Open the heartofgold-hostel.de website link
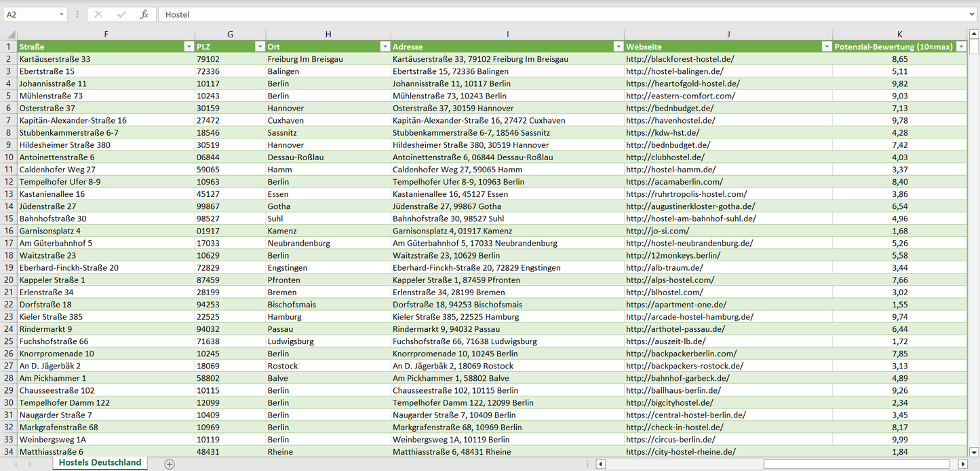Screen dimensions: 980x471 click(682, 83)
